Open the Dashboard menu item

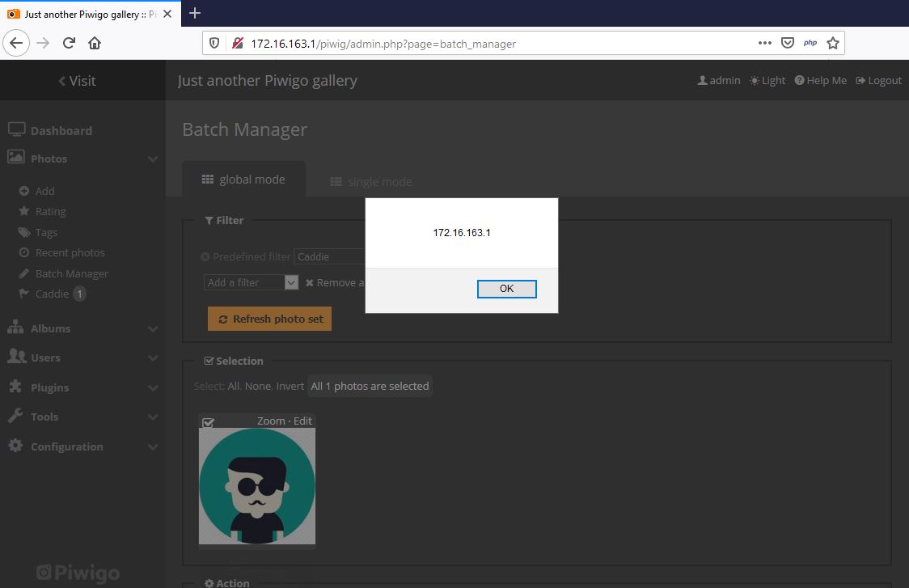tap(61, 130)
